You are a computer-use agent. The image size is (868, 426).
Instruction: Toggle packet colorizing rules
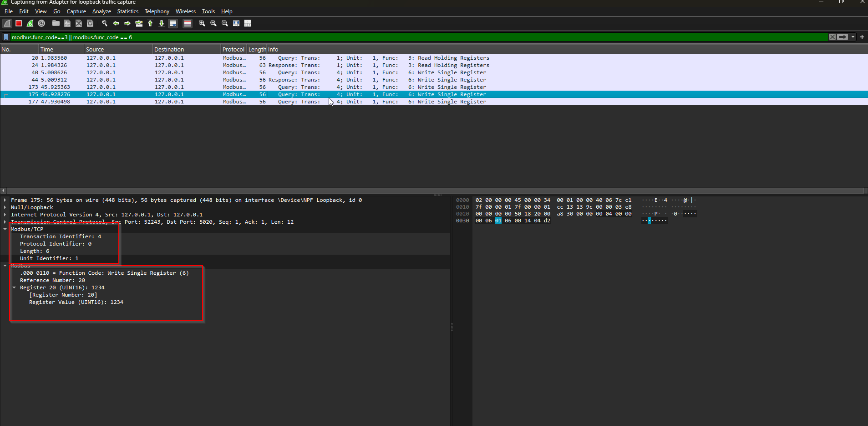point(188,23)
